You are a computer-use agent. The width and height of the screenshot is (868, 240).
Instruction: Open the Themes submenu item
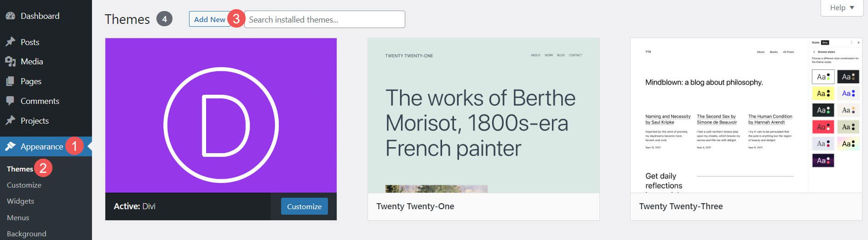coord(20,169)
